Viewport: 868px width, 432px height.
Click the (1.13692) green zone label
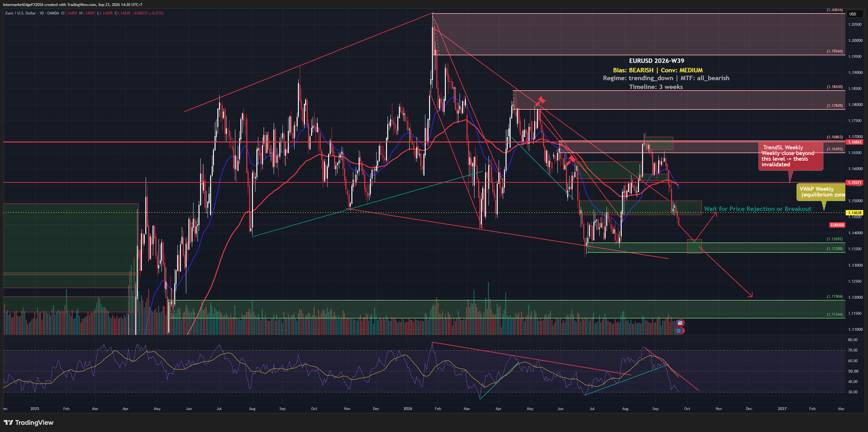click(x=834, y=239)
